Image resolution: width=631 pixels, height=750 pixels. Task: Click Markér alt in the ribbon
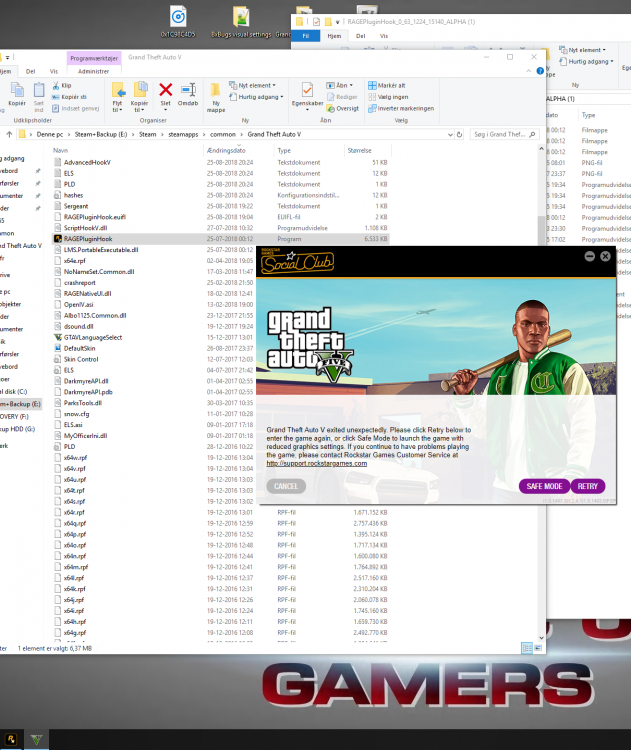(x=387, y=86)
